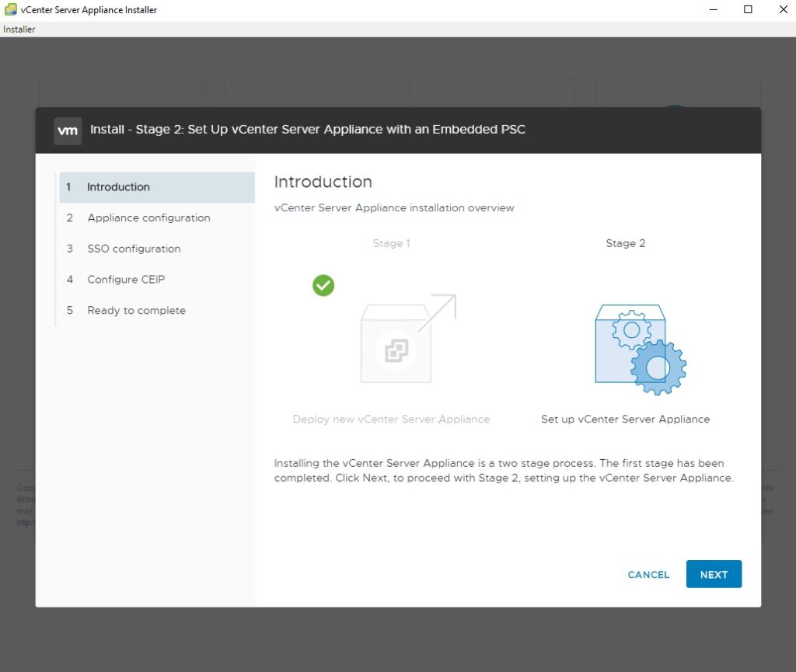The image size is (796, 672).
Task: Click the Stage 2 label
Action: pos(626,243)
